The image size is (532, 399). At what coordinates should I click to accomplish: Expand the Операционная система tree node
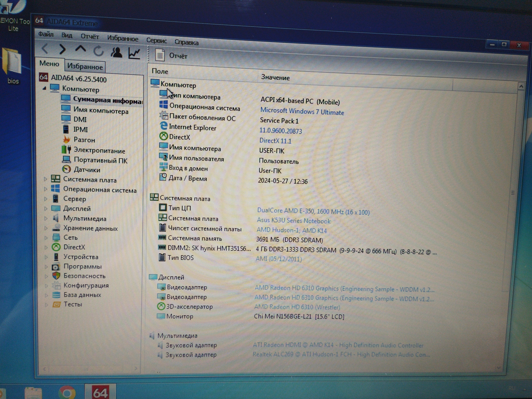click(45, 189)
